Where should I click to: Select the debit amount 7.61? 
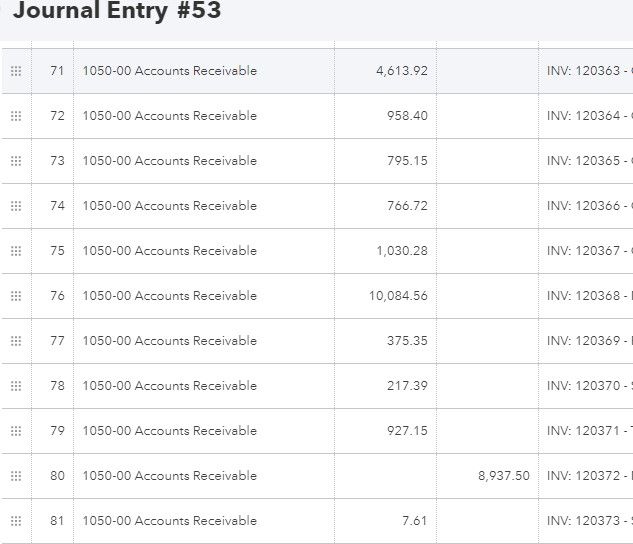[x=414, y=521]
